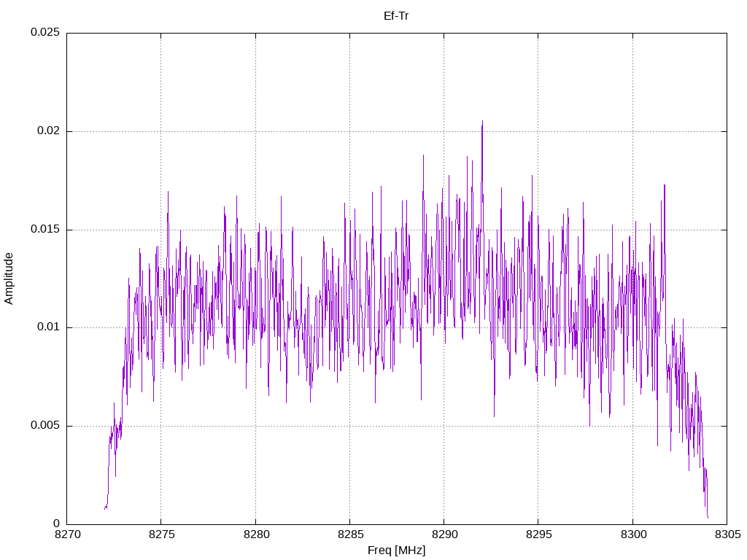Viewport: 747px width, 560px height.
Task: Click the 8305 x-axis tick label
Action: pos(728,534)
